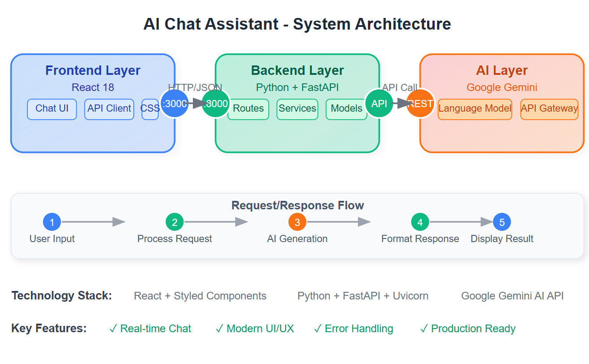
Task: Click the Services box
Action: point(297,109)
